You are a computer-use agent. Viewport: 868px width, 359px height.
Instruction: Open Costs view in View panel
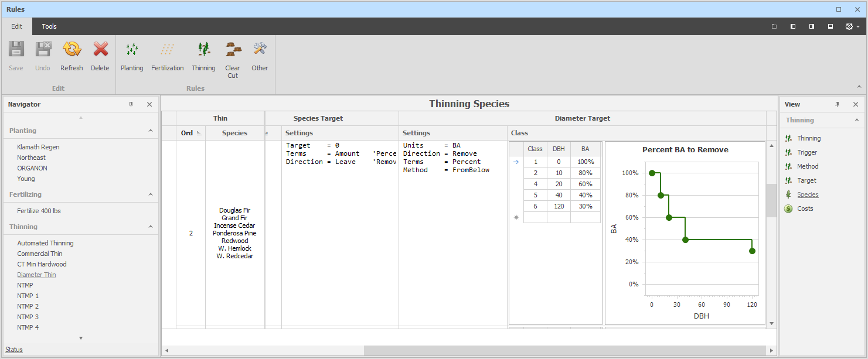[805, 208]
